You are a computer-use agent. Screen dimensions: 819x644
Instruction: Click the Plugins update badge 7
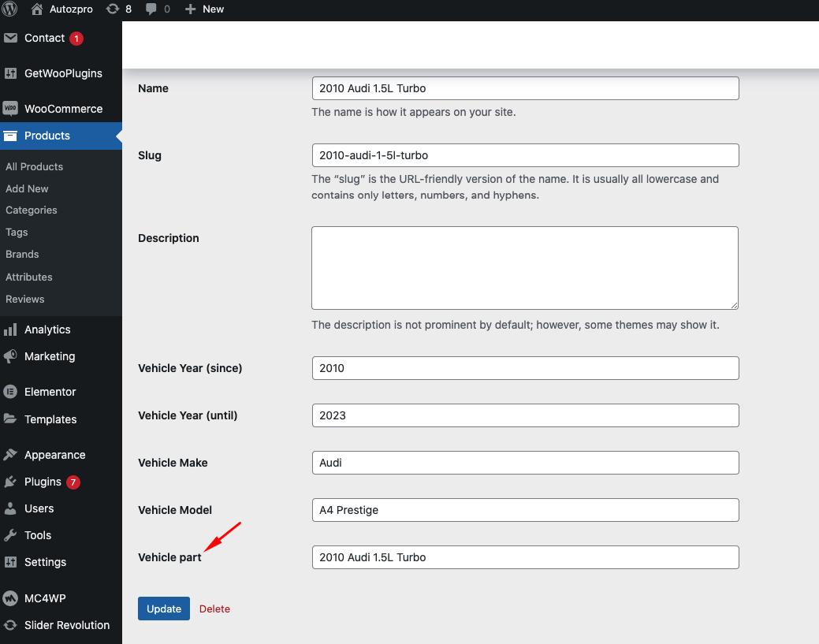pos(73,482)
